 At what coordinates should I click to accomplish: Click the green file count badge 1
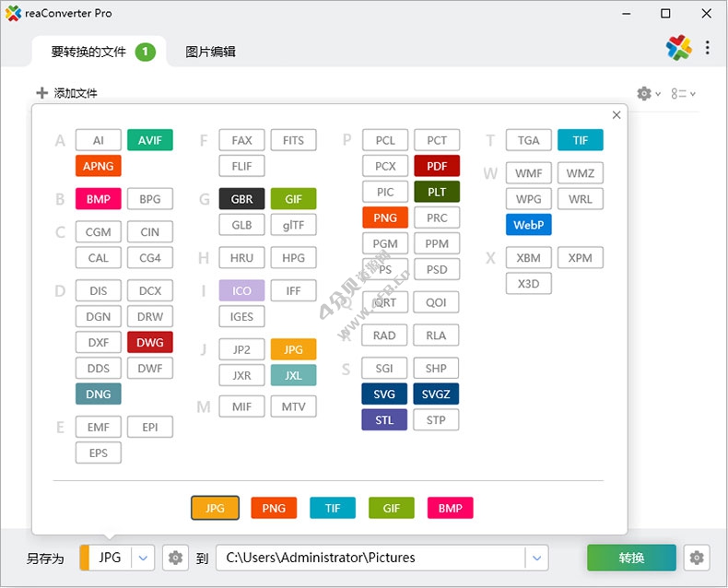click(146, 52)
